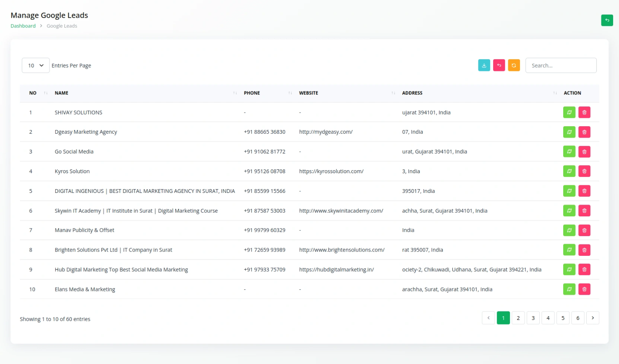
Task: Sort table by PHONE column
Action: click(268, 93)
